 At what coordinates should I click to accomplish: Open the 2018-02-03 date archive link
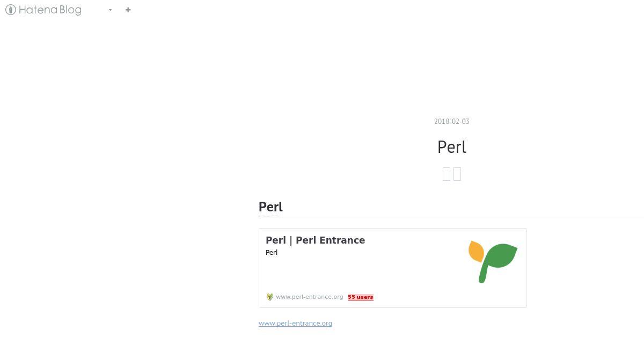pyautogui.click(x=452, y=121)
